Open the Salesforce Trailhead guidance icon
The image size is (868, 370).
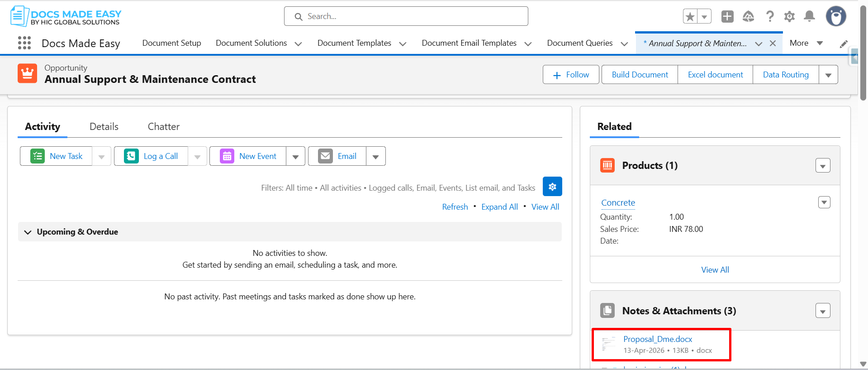[x=749, y=17]
